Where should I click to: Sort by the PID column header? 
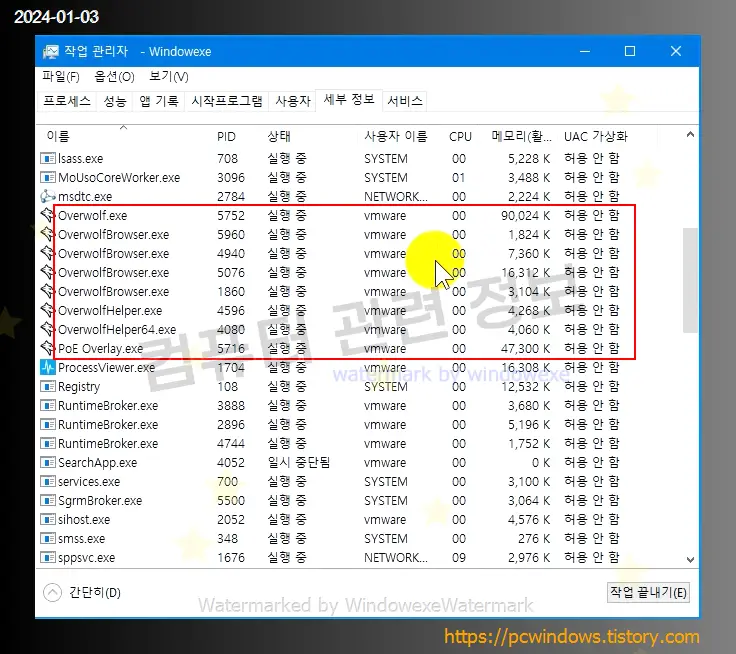[x=226, y=137]
